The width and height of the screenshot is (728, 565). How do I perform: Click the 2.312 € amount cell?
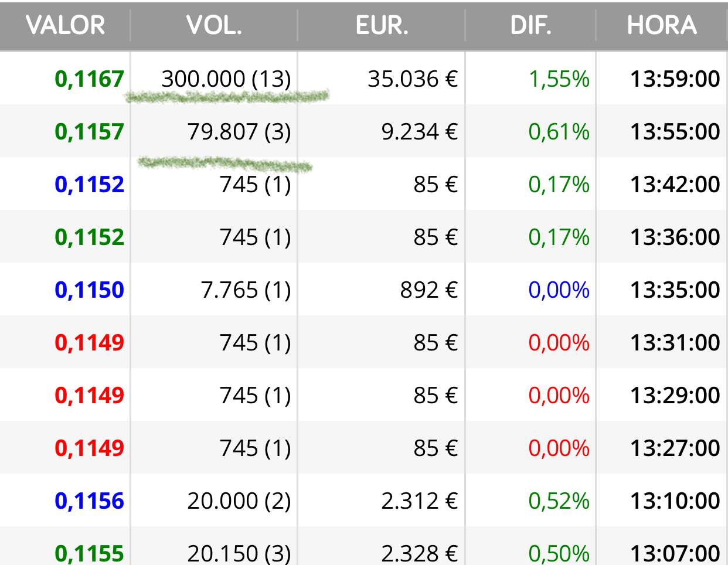[420, 501]
